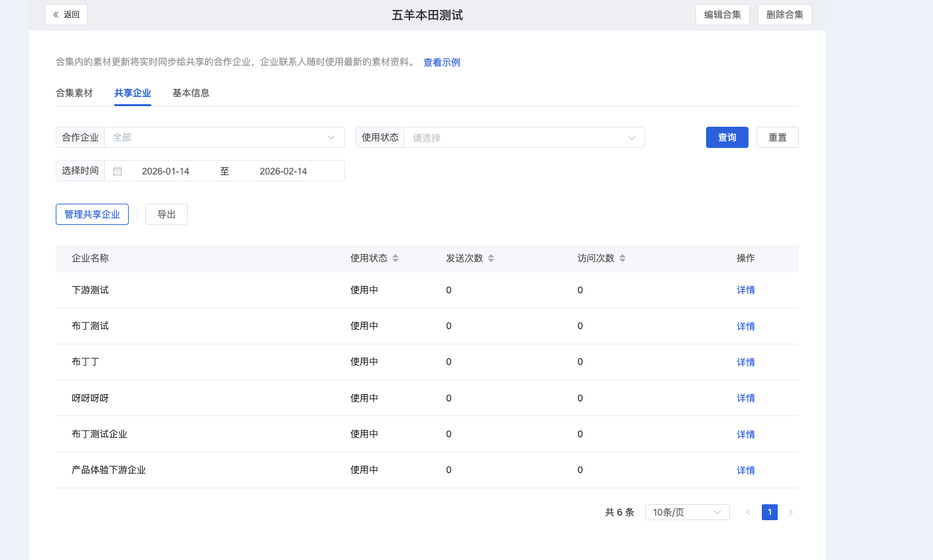Switch to the 合集素材 tab
The image size is (933, 560).
coord(74,93)
